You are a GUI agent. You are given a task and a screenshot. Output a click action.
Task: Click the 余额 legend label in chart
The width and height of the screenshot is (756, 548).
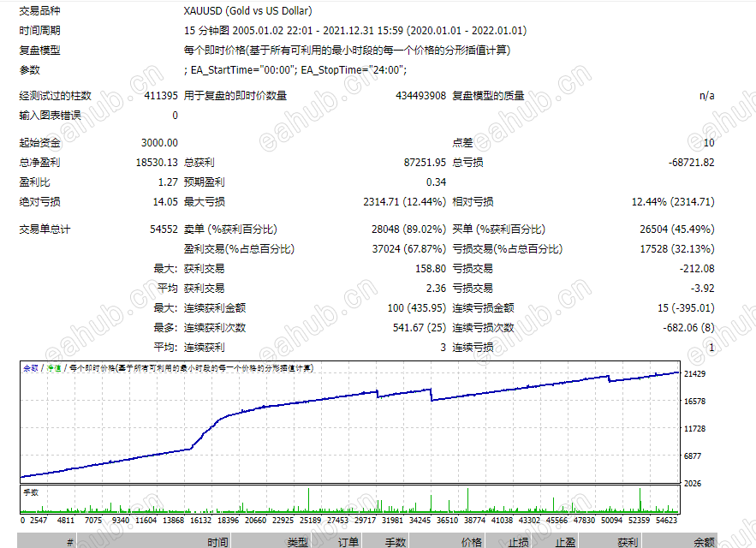pyautogui.click(x=31, y=368)
